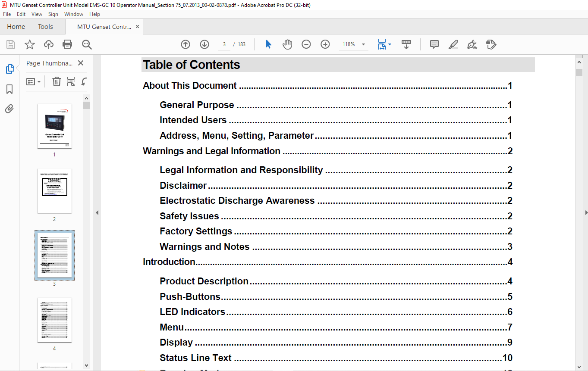Screen dimensions: 588x371
Task: Switch to the Tools tab
Action: pyautogui.click(x=45, y=27)
